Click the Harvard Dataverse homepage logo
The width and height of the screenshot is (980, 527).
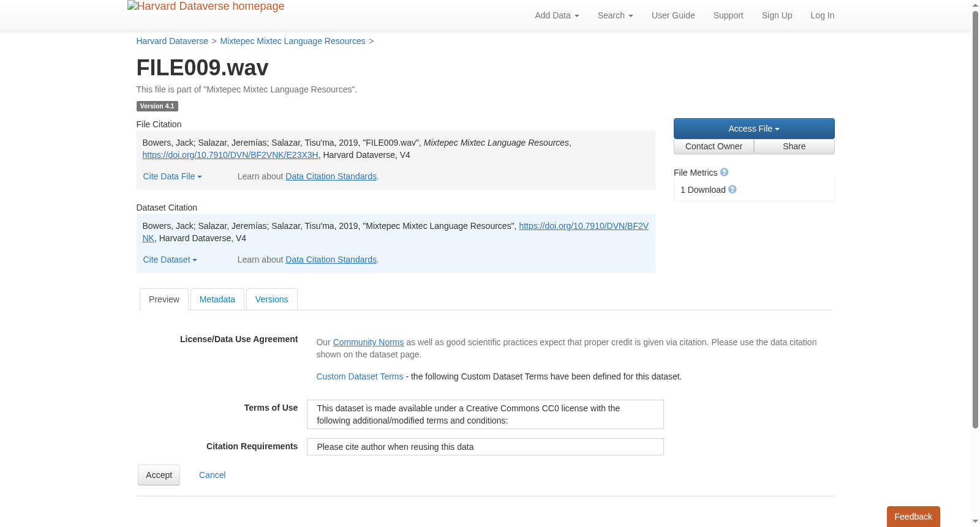(x=206, y=6)
